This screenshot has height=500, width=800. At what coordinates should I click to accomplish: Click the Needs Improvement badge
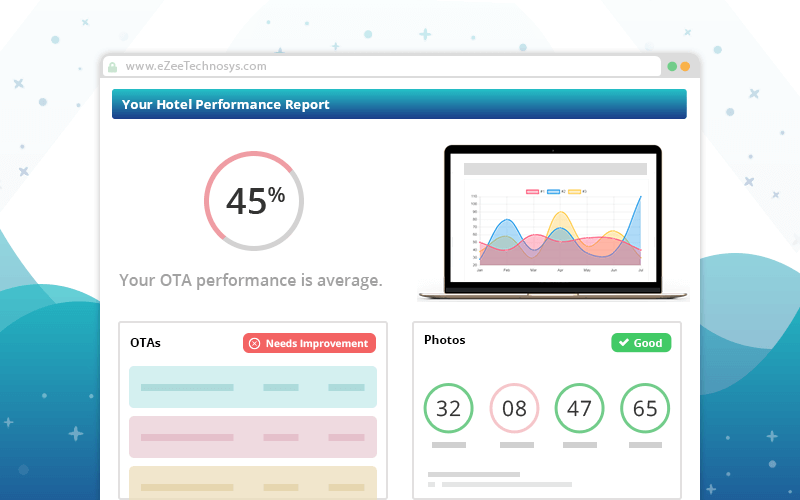309,343
